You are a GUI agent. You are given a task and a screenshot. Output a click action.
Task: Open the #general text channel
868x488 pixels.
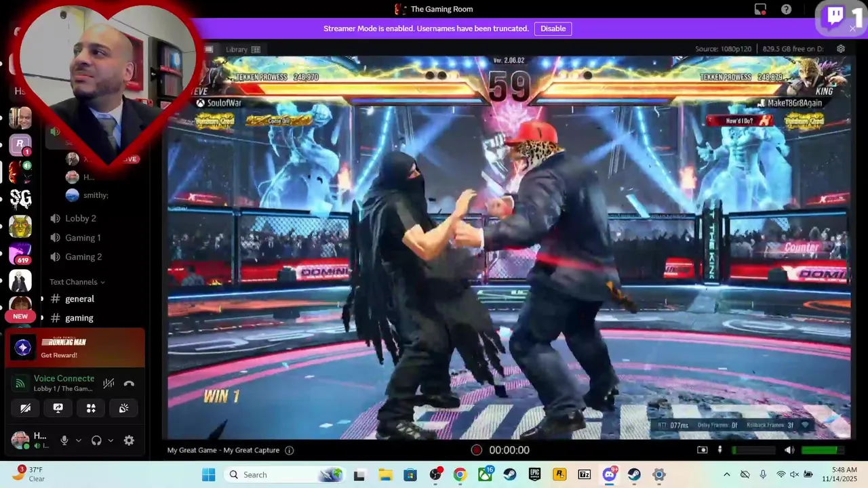pyautogui.click(x=79, y=299)
